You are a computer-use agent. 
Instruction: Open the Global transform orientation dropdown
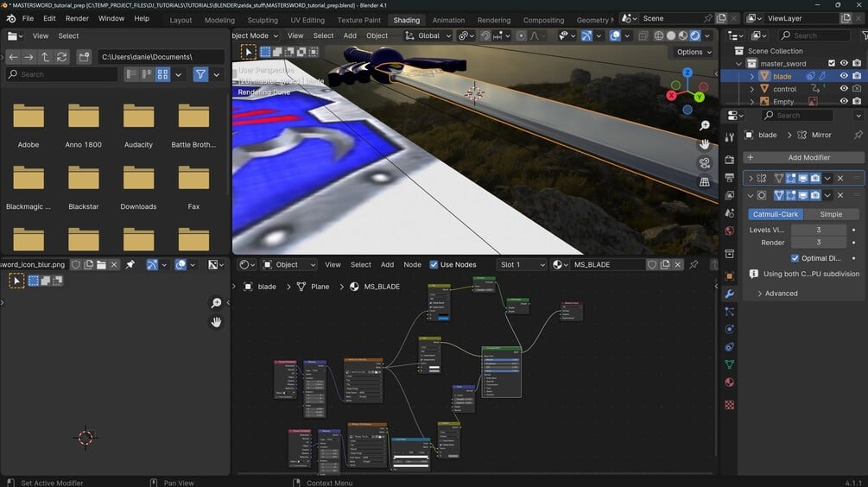tap(428, 35)
